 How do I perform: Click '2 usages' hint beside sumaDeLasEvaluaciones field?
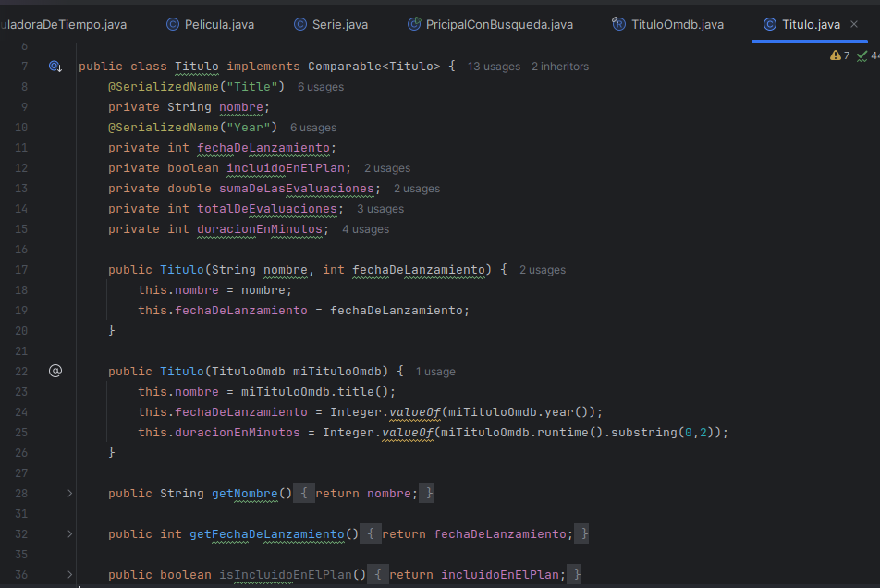[x=417, y=189]
